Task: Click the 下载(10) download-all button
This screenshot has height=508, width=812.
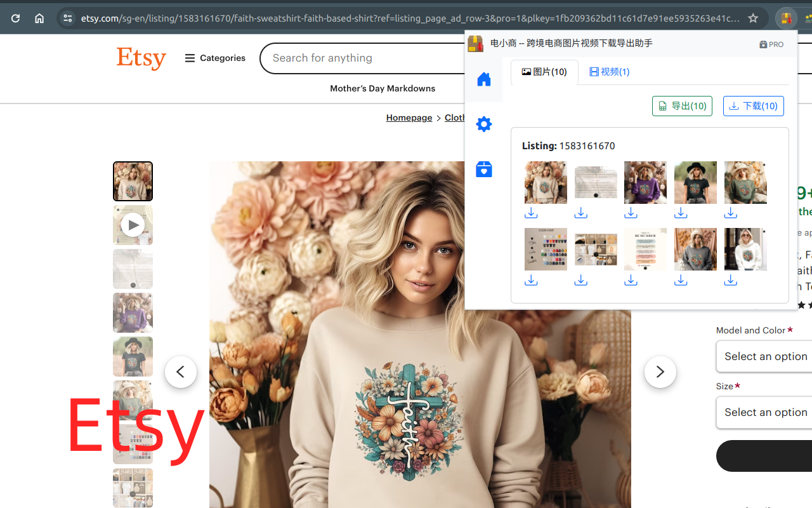Action: tap(753, 106)
